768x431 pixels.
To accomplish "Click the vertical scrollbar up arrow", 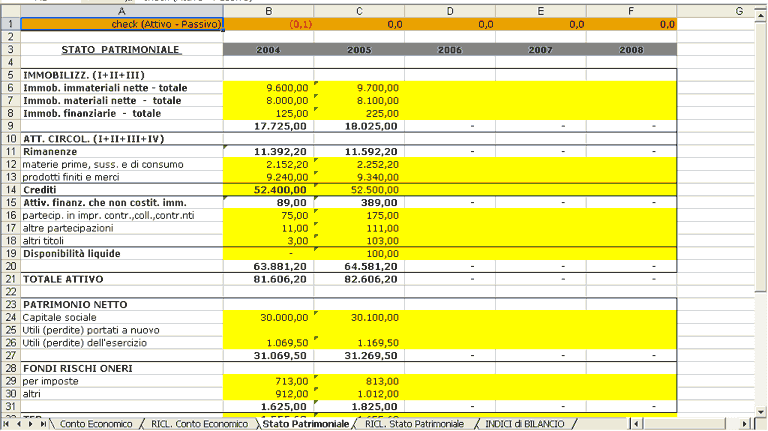I will 761,17.
